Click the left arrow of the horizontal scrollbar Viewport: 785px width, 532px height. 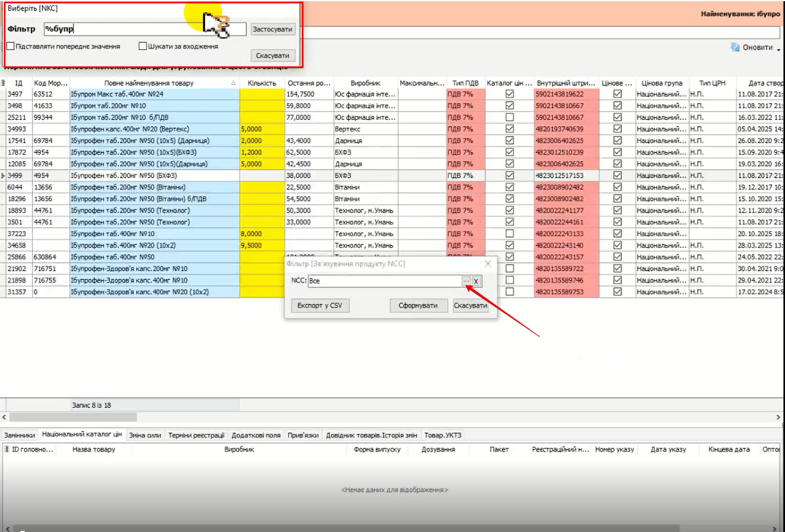(x=4, y=417)
